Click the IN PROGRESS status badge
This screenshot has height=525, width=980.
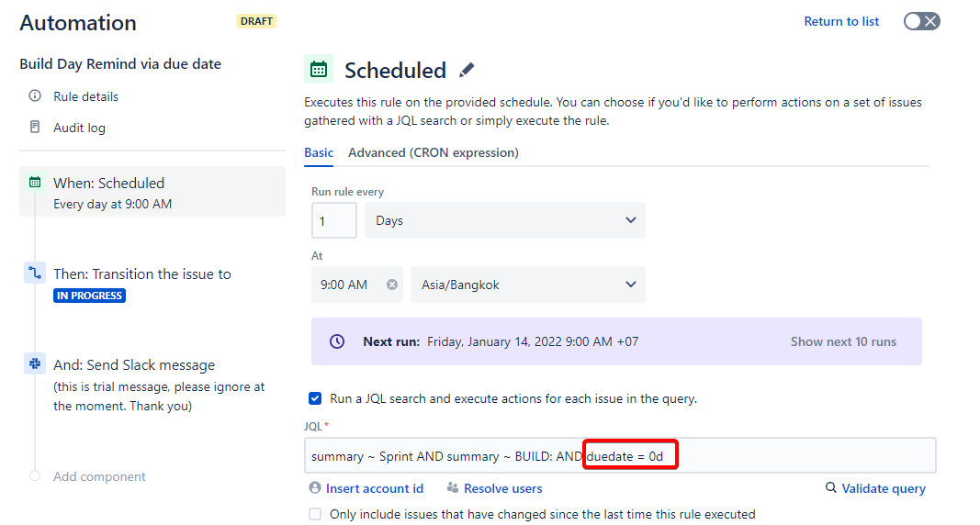pyautogui.click(x=89, y=296)
